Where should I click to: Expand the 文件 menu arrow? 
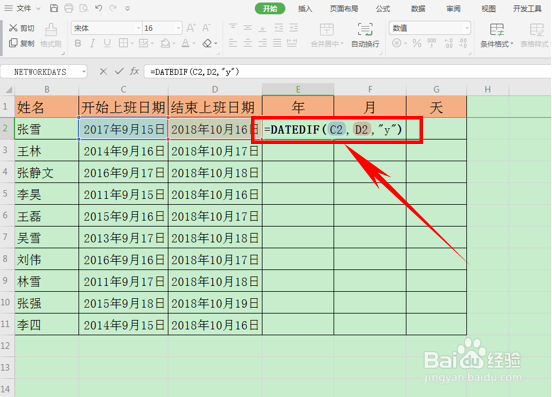pyautogui.click(x=39, y=8)
